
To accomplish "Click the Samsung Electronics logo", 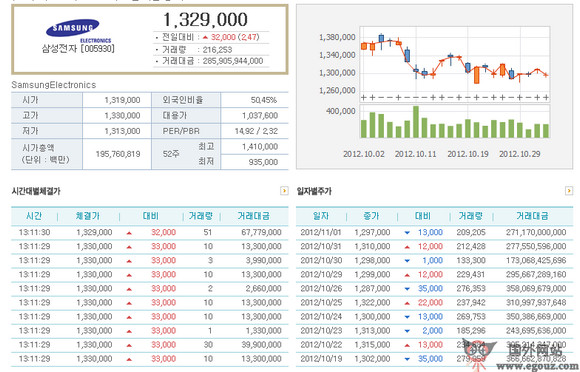I will (78, 31).
